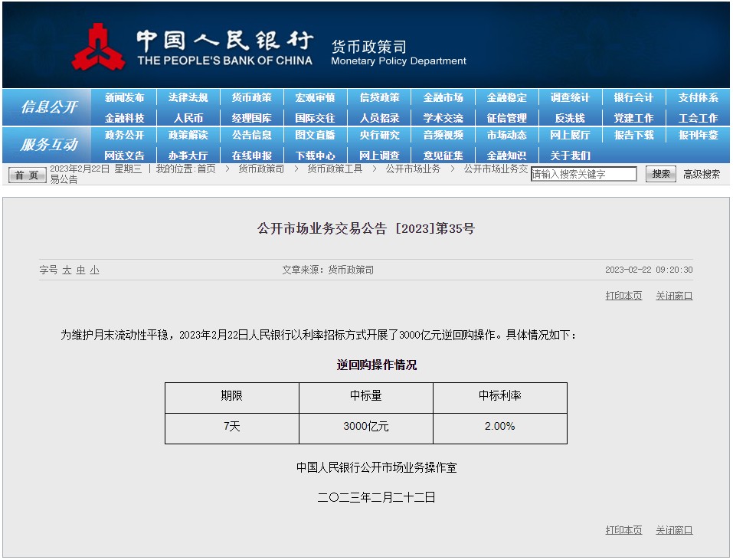Open the 报告下载 menu item
The height and width of the screenshot is (560, 733).
[x=633, y=135]
